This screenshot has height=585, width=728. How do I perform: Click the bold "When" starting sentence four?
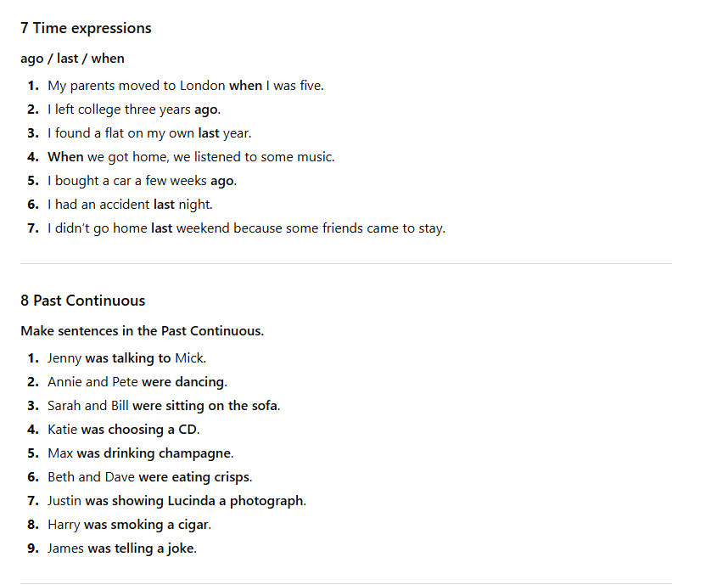point(65,157)
